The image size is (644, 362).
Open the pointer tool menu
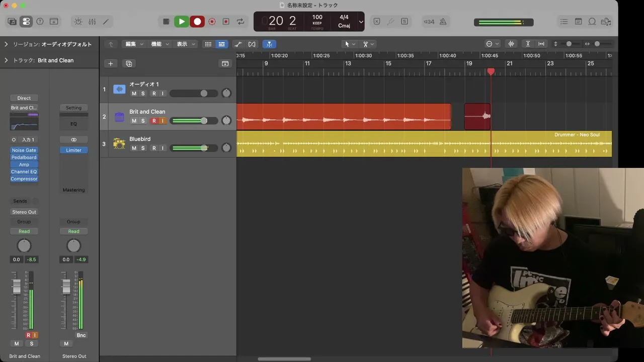point(350,44)
